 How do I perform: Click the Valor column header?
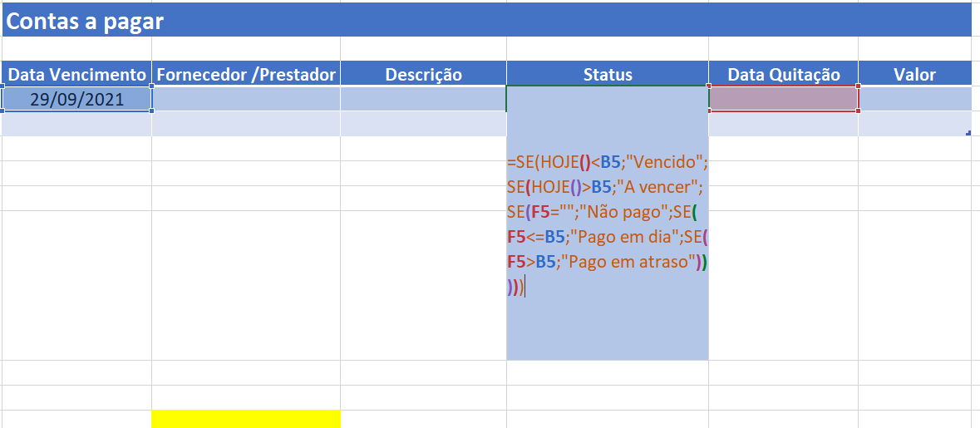(x=915, y=74)
